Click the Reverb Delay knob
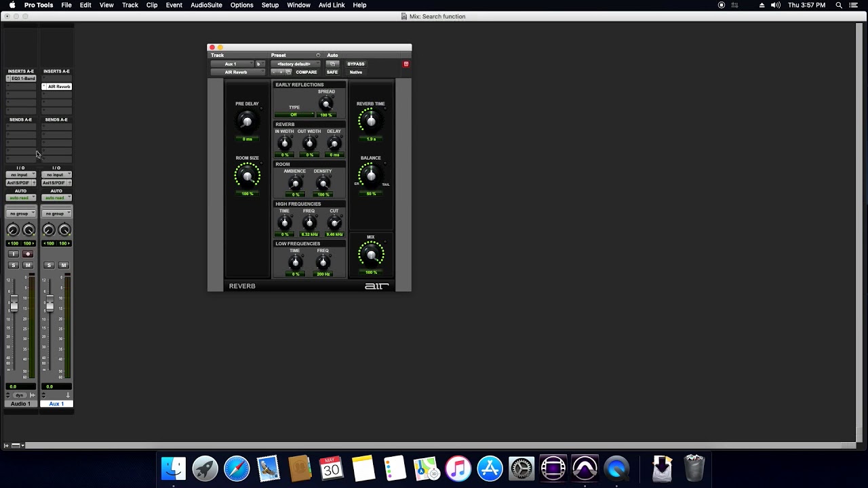This screenshot has height=488, width=868. [x=334, y=143]
